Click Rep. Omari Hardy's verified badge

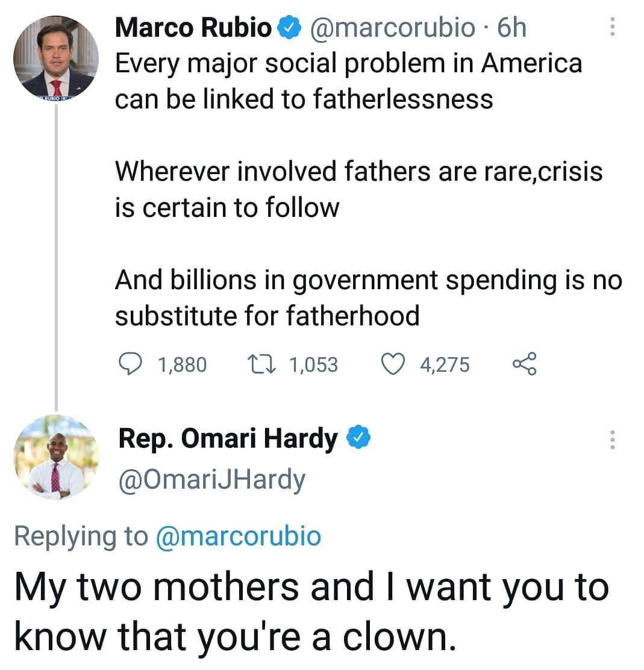click(x=357, y=439)
